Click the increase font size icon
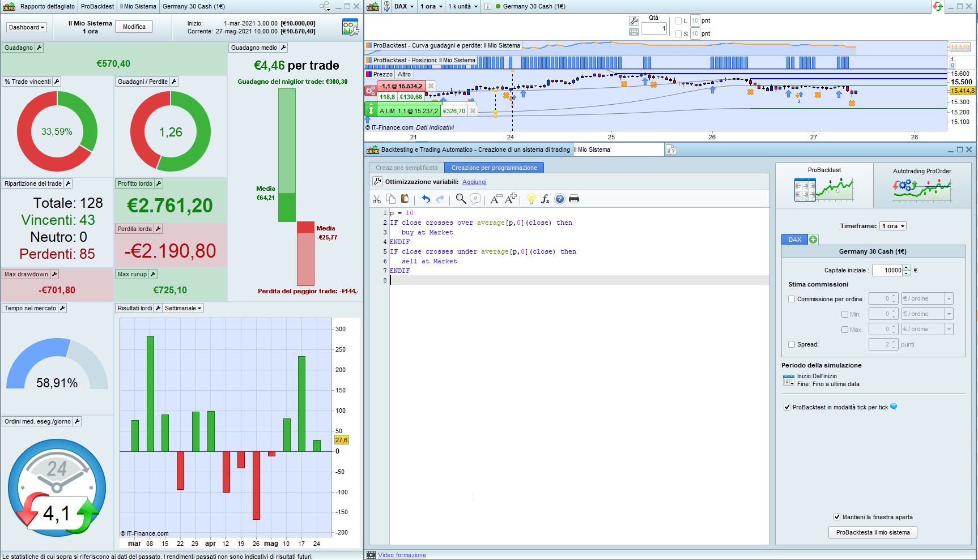The image size is (978, 560). pyautogui.click(x=511, y=199)
